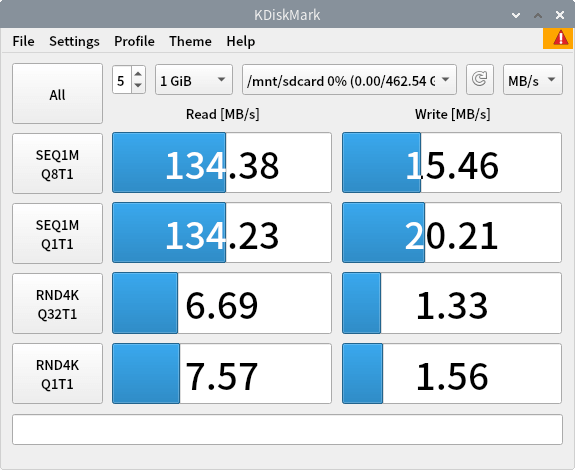Decrease the test count with down arrow
The image size is (575, 470).
point(138,85)
